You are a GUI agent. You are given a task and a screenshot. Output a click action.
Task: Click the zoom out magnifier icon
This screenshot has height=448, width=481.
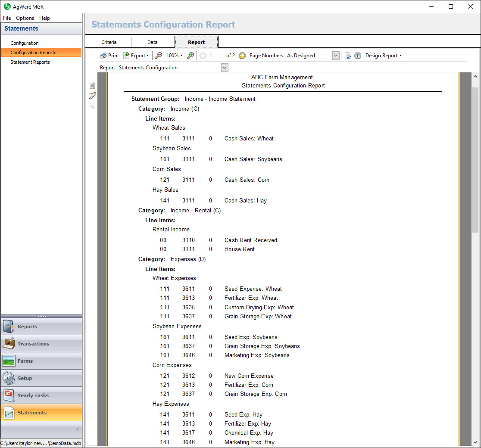[x=159, y=56]
